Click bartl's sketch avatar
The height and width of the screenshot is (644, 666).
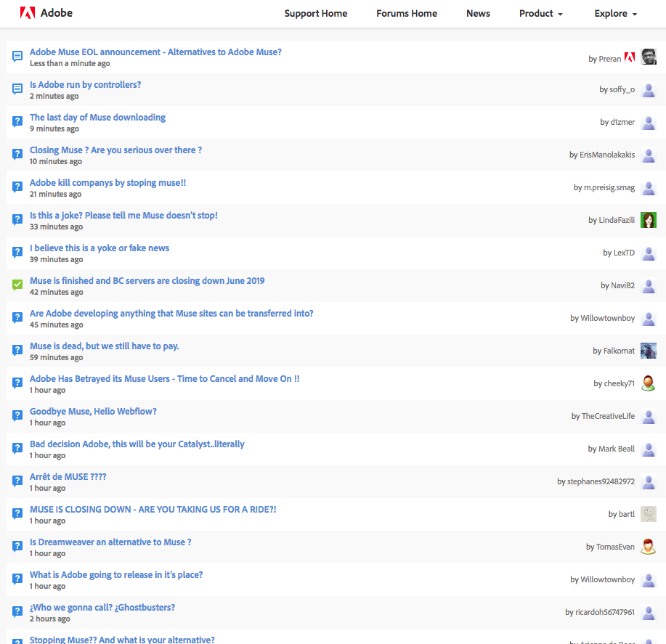pyautogui.click(x=649, y=514)
